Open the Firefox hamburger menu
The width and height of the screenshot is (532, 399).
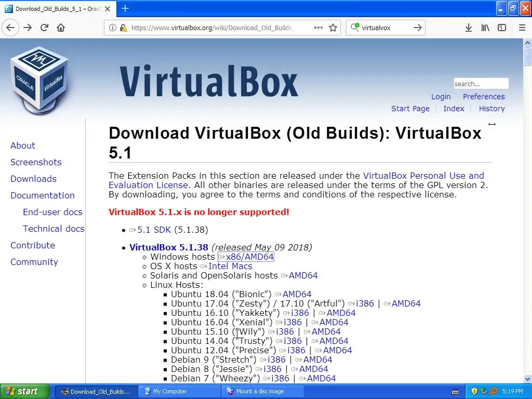click(522, 28)
